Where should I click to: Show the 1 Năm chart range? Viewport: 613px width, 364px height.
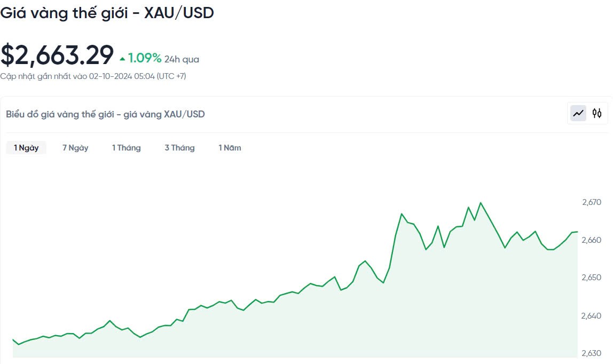pyautogui.click(x=230, y=148)
